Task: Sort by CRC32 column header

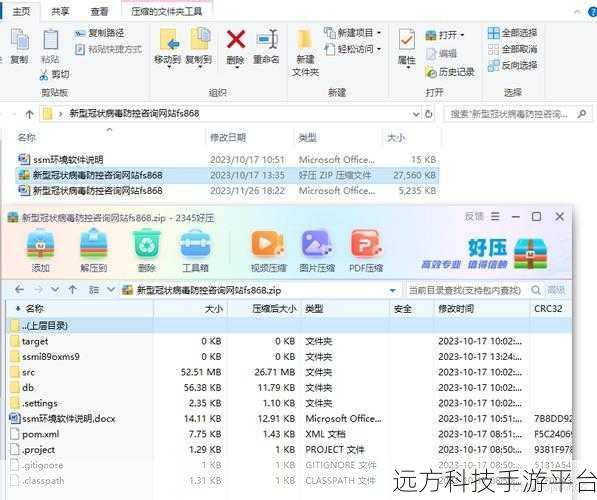Action: pos(548,309)
